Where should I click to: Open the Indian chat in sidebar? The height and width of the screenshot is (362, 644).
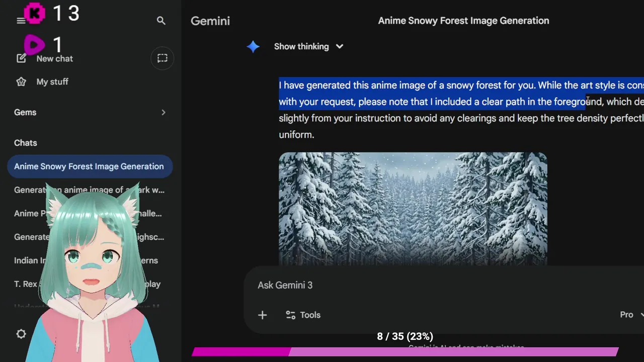coord(26,260)
